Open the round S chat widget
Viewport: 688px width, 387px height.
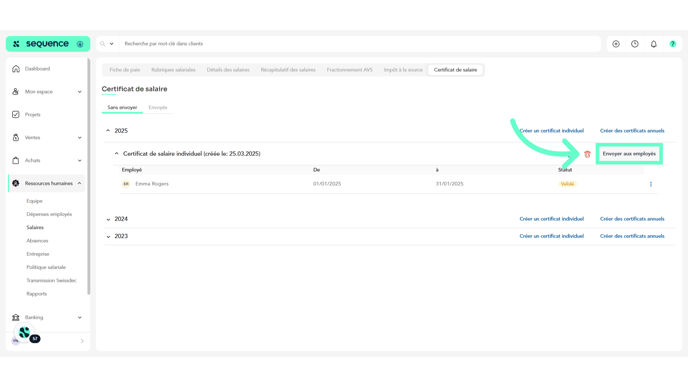pyautogui.click(x=25, y=333)
